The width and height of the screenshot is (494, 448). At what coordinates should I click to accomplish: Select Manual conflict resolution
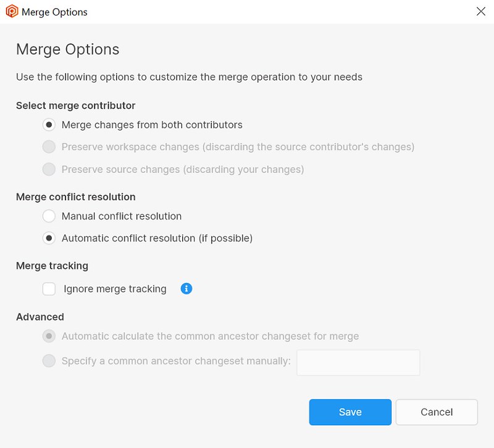point(49,216)
